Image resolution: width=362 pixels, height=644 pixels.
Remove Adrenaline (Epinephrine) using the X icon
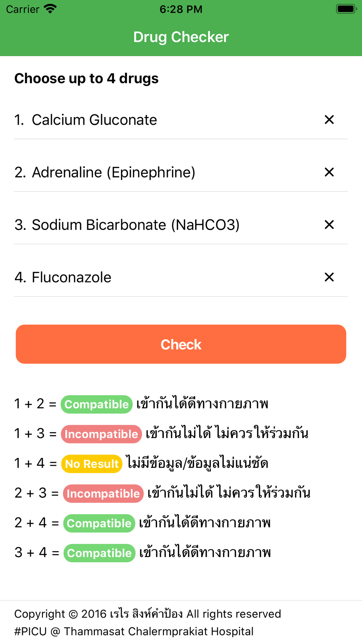[x=329, y=172]
